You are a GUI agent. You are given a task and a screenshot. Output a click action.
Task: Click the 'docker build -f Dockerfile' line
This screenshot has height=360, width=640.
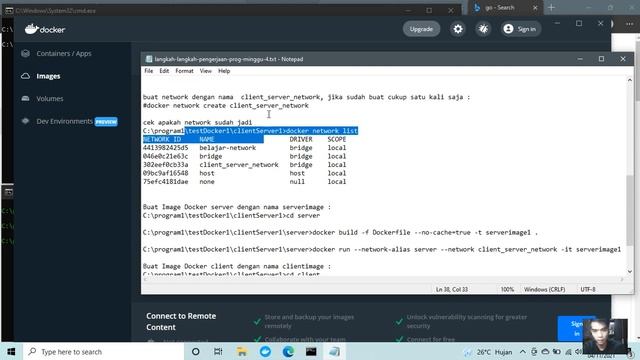[x=340, y=233]
